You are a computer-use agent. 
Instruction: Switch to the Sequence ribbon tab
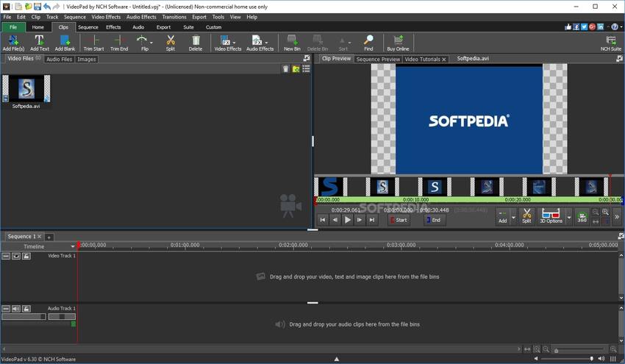pyautogui.click(x=88, y=27)
